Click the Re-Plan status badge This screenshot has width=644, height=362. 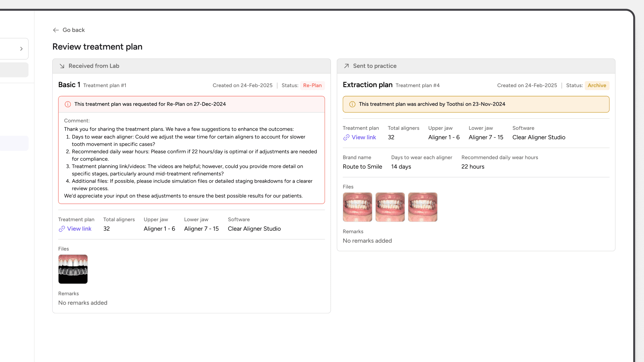coord(312,85)
